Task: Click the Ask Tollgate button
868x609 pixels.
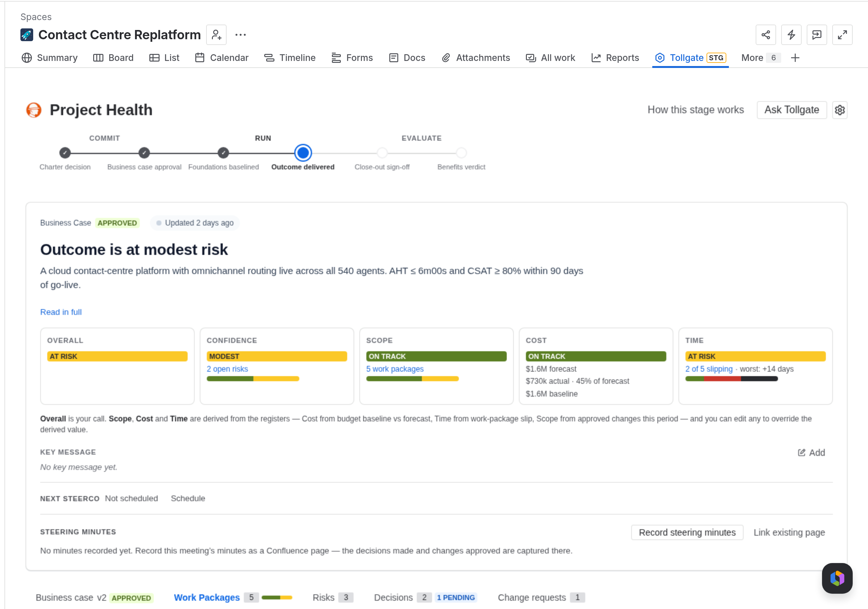Action: click(x=792, y=110)
